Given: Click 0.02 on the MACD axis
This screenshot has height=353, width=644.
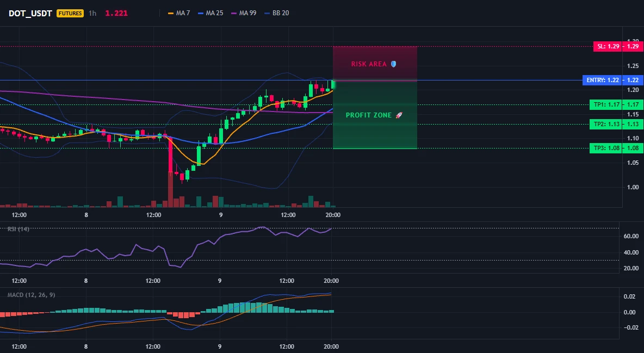Looking at the screenshot, I should click(630, 296).
